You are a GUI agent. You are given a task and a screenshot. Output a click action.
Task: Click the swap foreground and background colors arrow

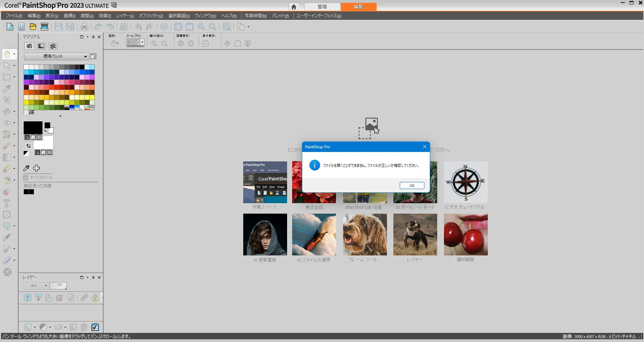click(29, 146)
